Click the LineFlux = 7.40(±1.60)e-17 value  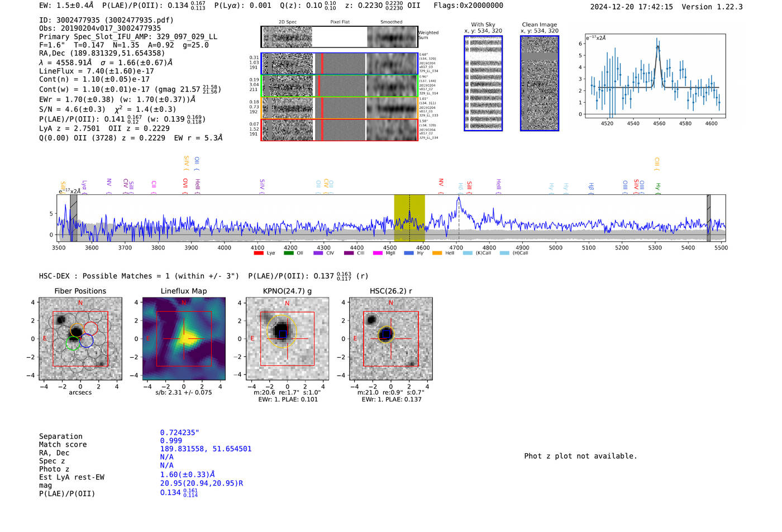[x=97, y=71]
